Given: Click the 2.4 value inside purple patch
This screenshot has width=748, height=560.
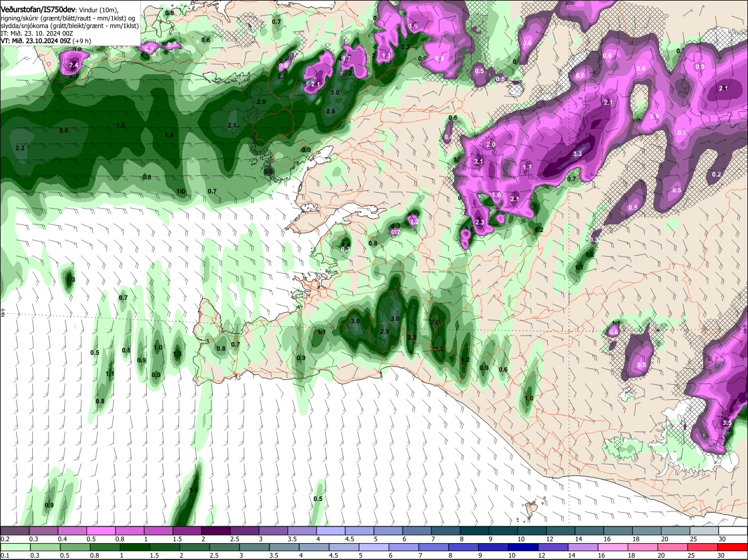Looking at the screenshot, I should click(x=74, y=65).
